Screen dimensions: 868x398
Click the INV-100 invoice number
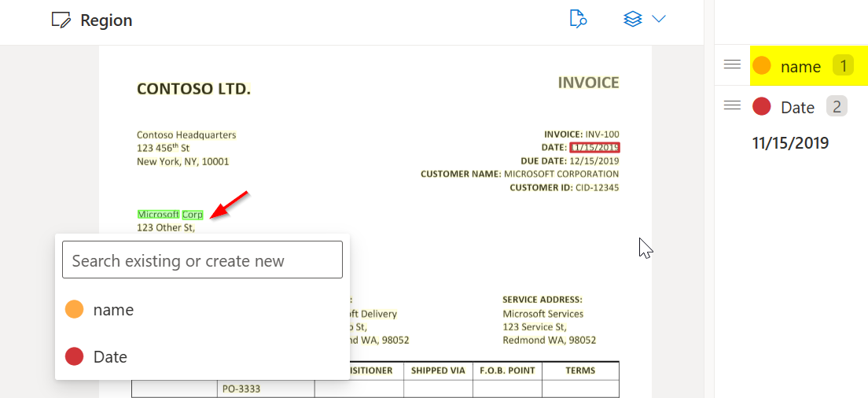602,134
